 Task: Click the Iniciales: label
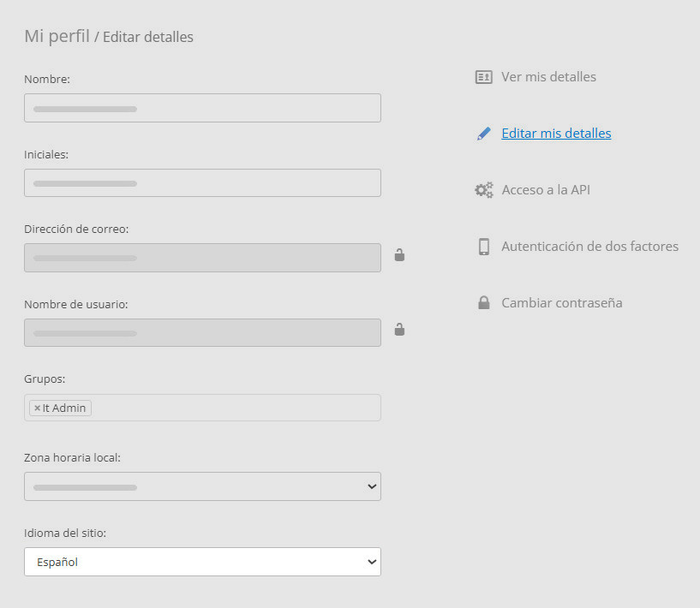(46, 155)
